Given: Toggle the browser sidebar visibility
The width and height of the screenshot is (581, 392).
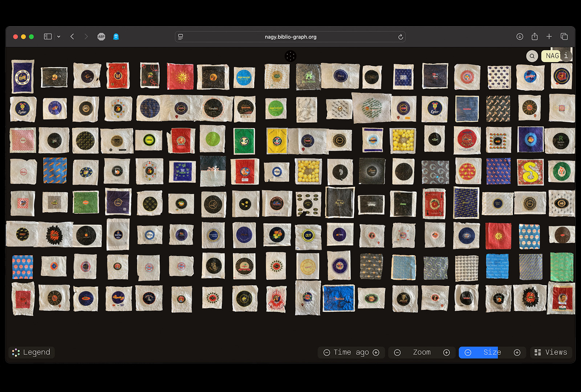Looking at the screenshot, I should 48,36.
